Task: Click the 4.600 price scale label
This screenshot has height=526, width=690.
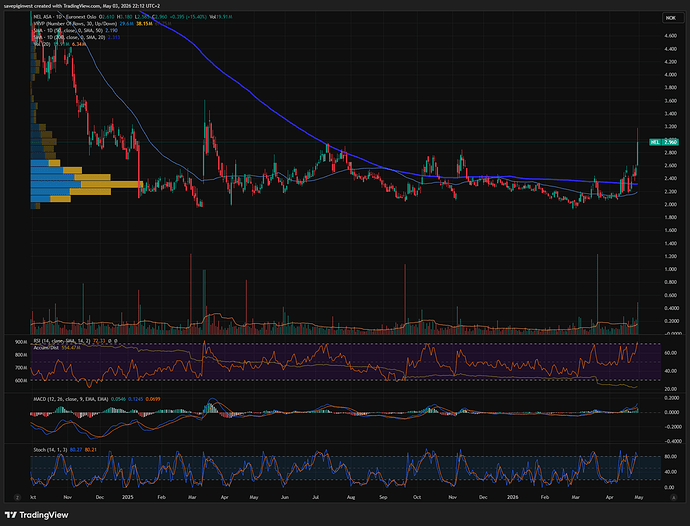Action: tap(671, 36)
